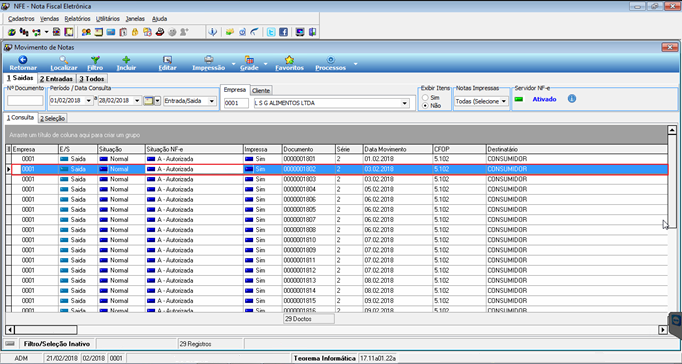Expand the Processos dropdown arrow
The width and height of the screenshot is (682, 364).
click(x=355, y=64)
